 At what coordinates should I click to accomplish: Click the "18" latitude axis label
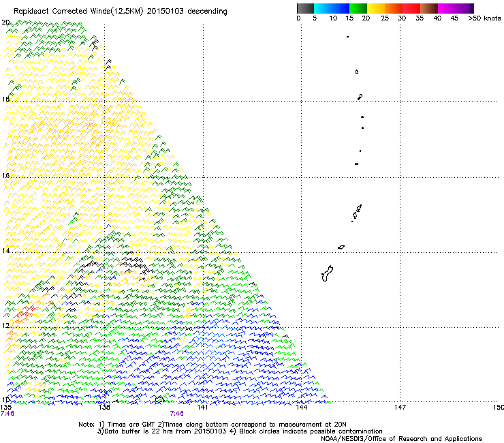click(5, 99)
